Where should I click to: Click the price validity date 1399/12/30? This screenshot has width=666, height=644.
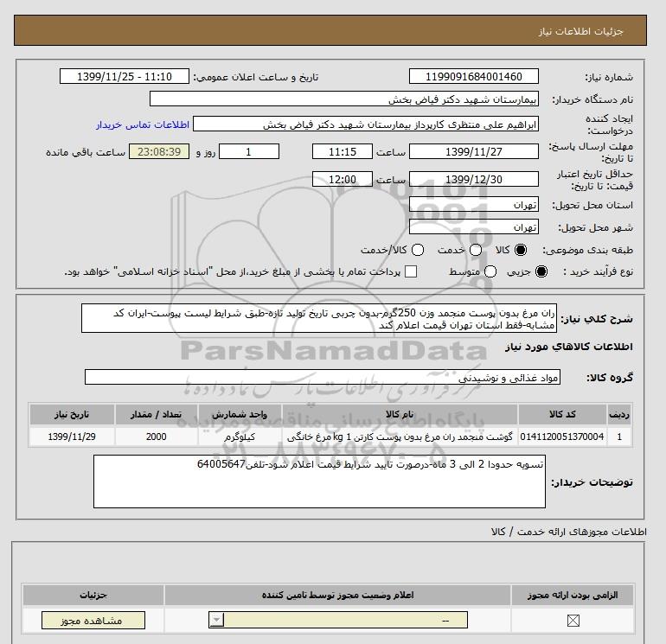click(474, 180)
